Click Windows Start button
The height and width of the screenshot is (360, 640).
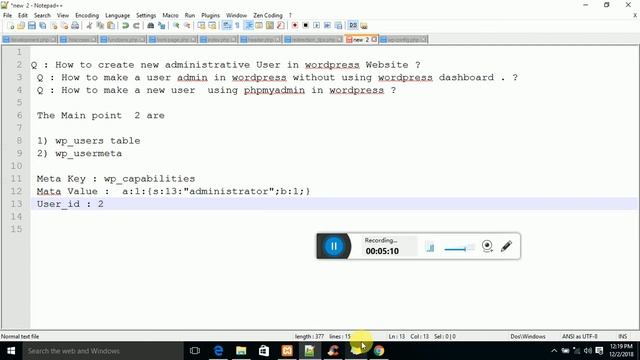[11, 351]
